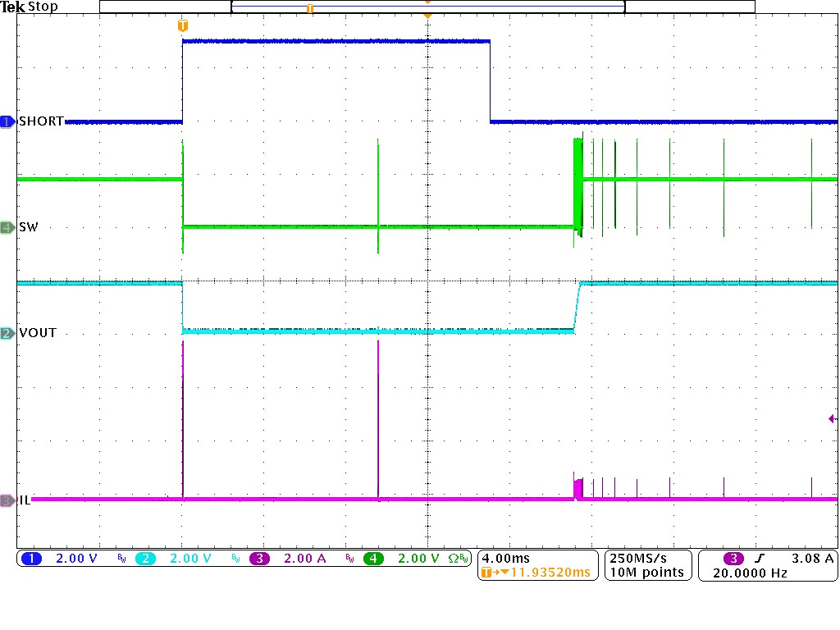The height and width of the screenshot is (630, 840).
Task: Click the rising edge trigger slope icon
Action: (769, 559)
